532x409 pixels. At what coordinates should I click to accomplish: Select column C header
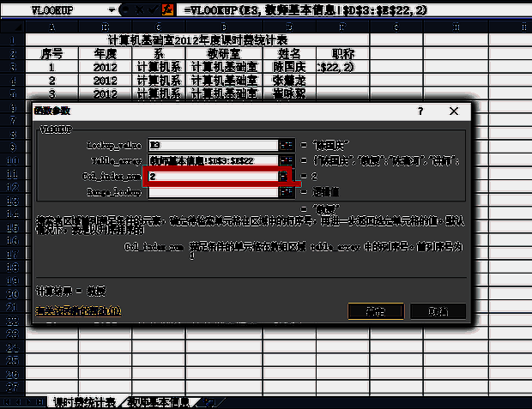[159, 27]
